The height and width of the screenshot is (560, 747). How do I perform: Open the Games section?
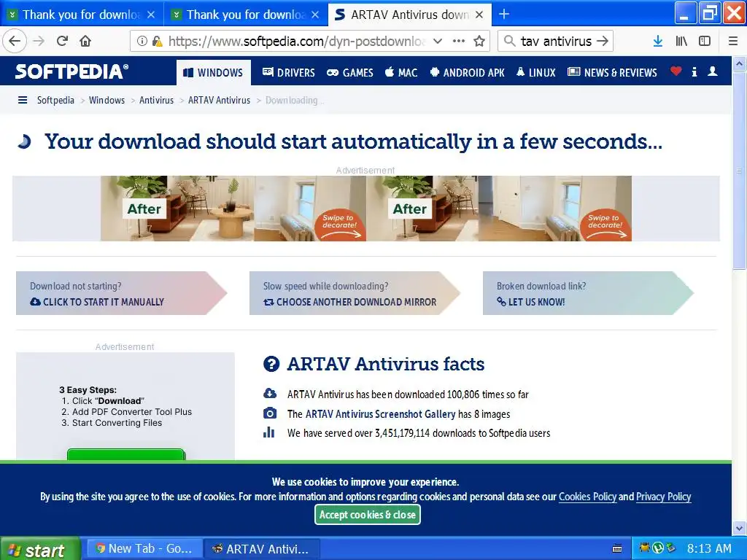[x=349, y=72]
